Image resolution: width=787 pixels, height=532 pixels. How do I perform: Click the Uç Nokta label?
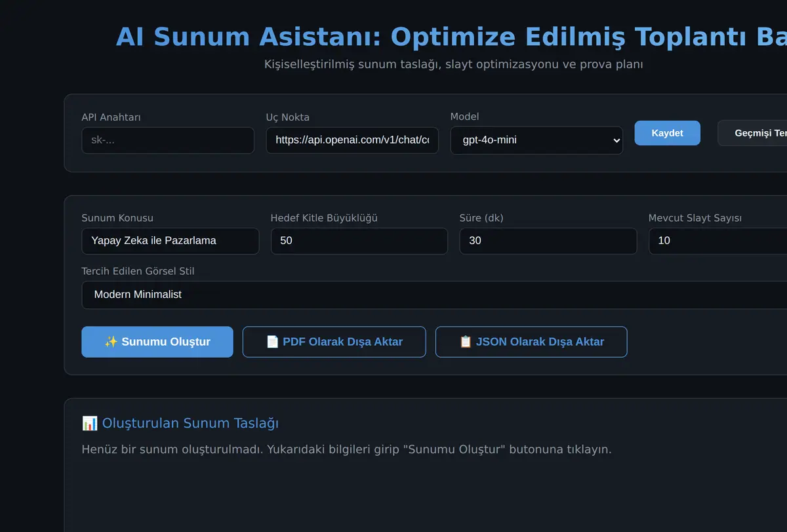click(288, 117)
